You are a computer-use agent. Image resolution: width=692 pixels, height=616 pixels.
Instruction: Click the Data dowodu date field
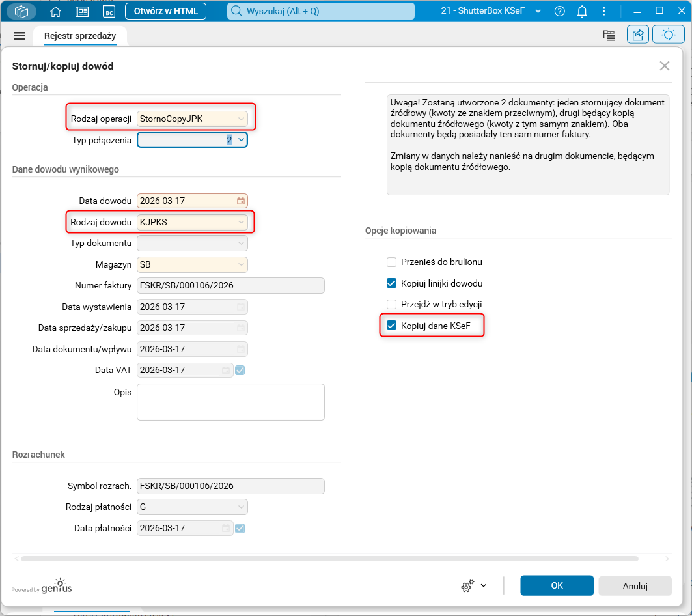coord(192,201)
